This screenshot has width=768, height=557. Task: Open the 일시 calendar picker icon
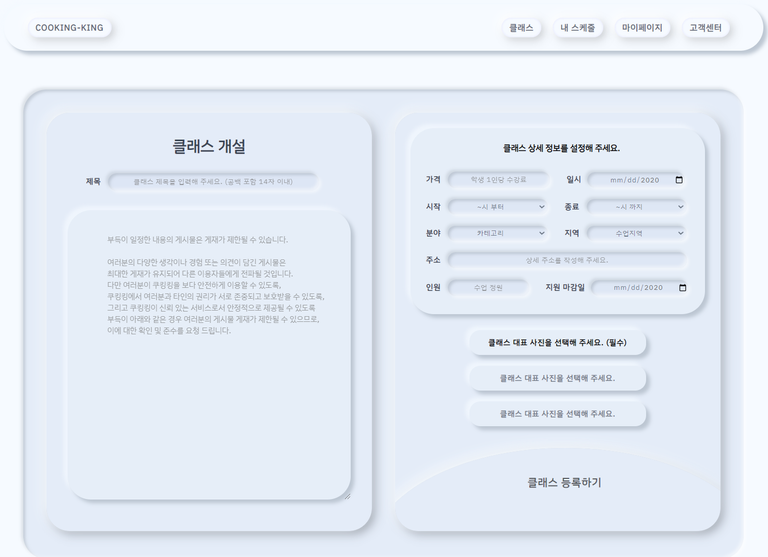click(x=679, y=180)
